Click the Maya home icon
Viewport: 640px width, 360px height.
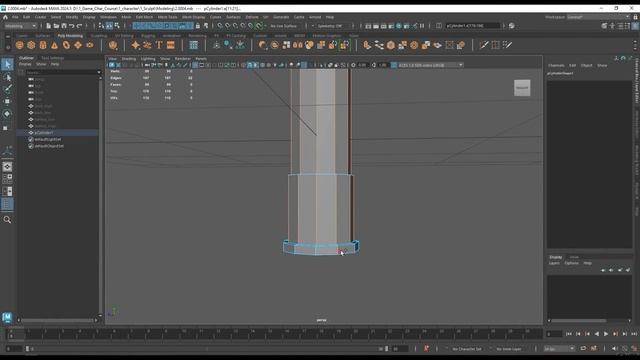(x=5, y=17)
